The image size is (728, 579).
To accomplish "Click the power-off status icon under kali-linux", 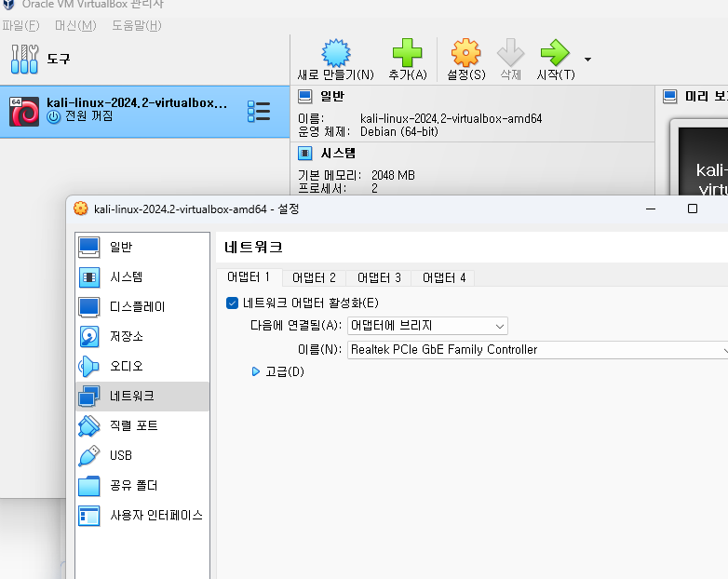I will tap(54, 117).
